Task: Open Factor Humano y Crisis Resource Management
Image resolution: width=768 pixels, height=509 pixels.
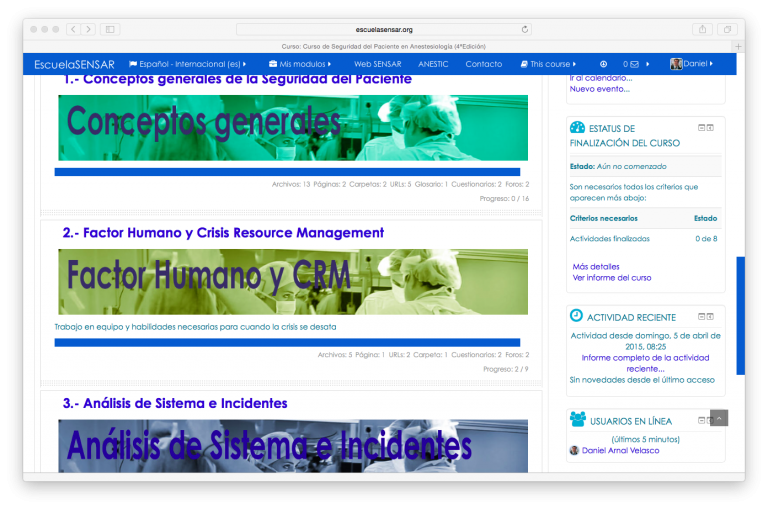Action: [223, 232]
